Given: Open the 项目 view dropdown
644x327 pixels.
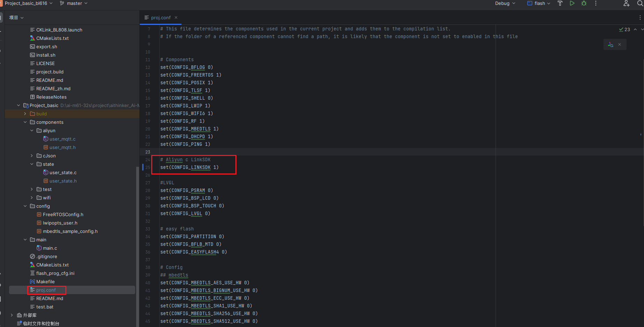Looking at the screenshot, I should tap(16, 17).
